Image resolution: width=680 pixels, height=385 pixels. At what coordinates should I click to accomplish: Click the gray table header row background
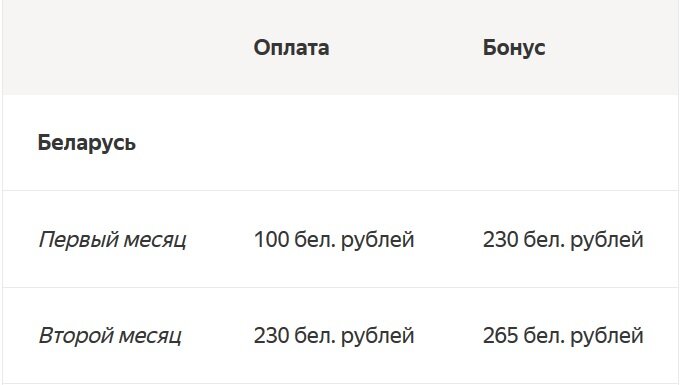click(x=340, y=47)
